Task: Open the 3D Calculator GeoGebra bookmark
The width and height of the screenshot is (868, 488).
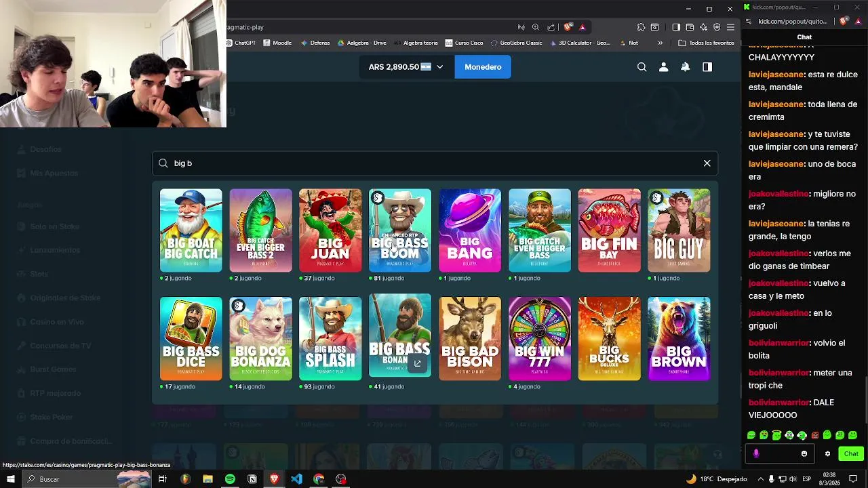Action: click(x=580, y=43)
